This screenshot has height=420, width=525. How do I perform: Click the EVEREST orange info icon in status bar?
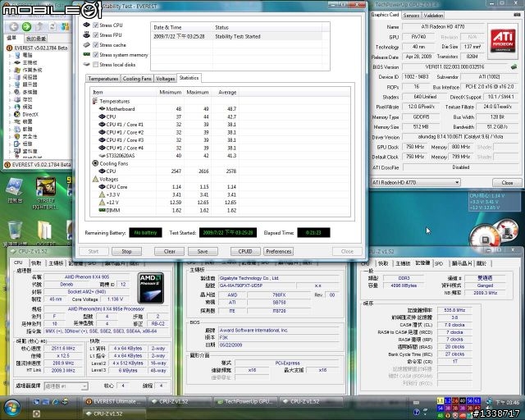point(7,165)
